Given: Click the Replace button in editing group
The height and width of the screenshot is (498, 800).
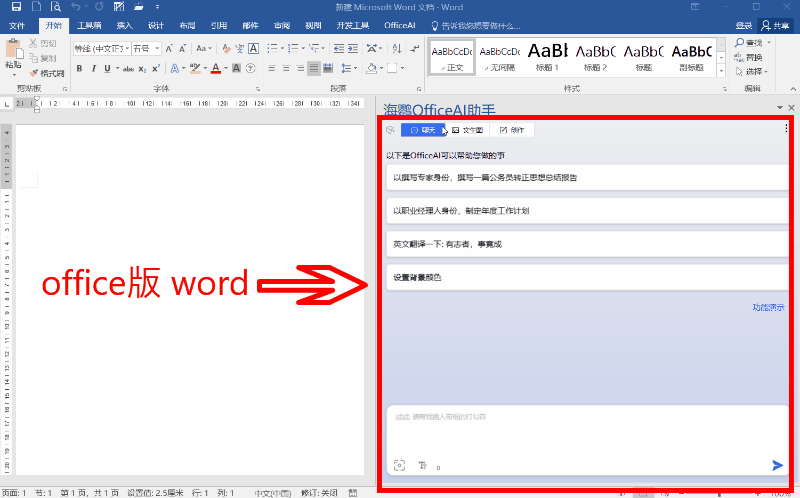Looking at the screenshot, I should [748, 57].
